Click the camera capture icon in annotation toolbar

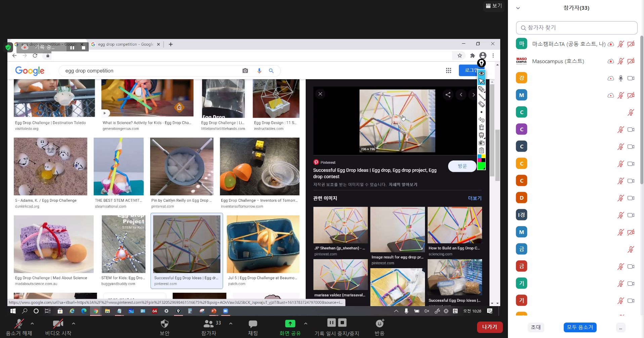click(481, 143)
